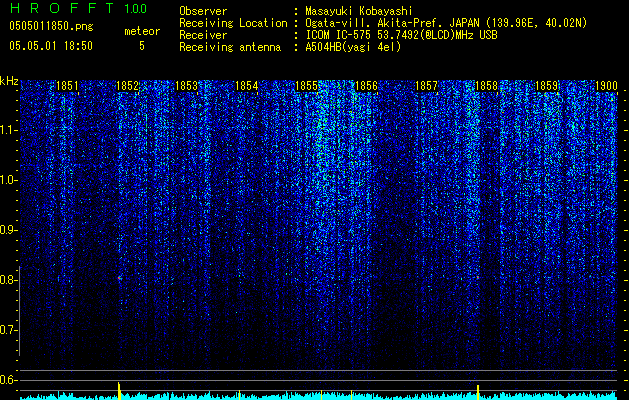Select antenna value A504HB(yagi 4el)
Viewport: 629px width, 400px height.
(353, 47)
